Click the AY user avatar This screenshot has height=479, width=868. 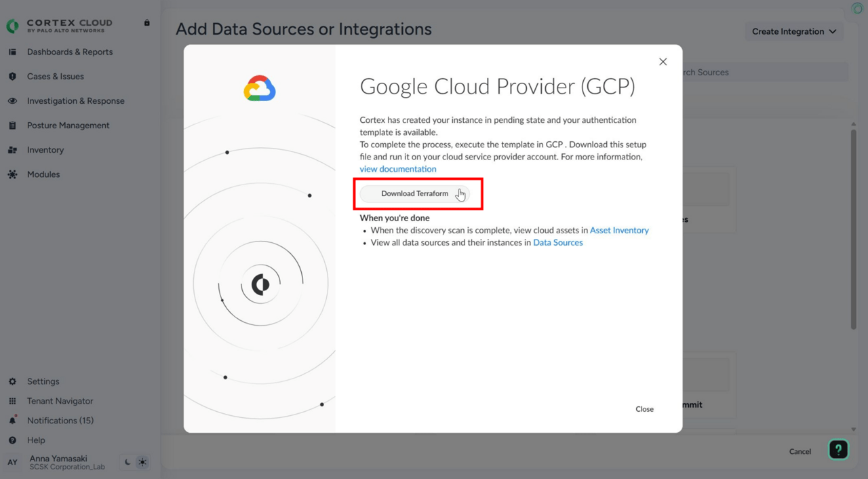click(12, 463)
